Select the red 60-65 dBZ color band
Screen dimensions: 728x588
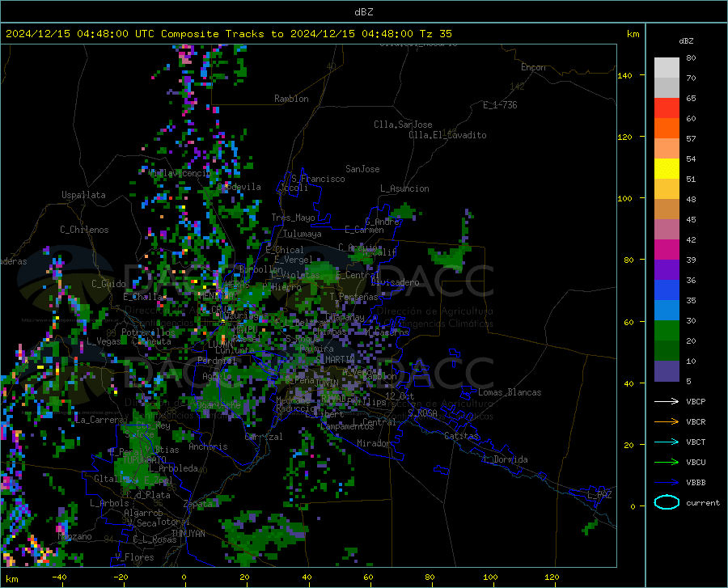click(667, 108)
